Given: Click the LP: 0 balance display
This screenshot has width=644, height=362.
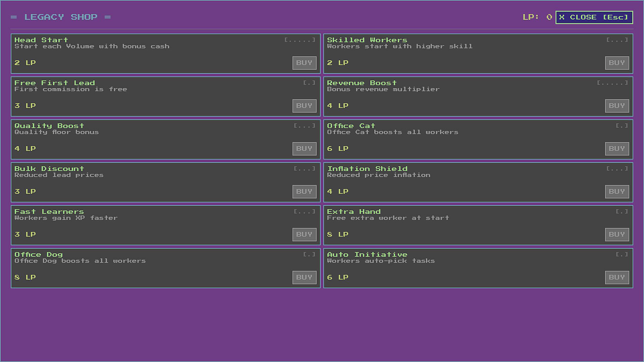Looking at the screenshot, I should click(537, 17).
